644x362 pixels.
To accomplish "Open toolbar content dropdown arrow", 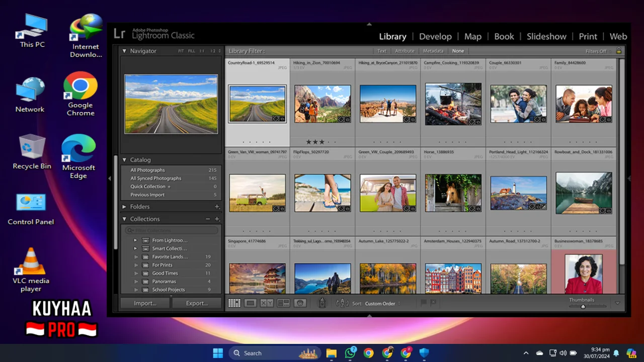I will click(617, 303).
